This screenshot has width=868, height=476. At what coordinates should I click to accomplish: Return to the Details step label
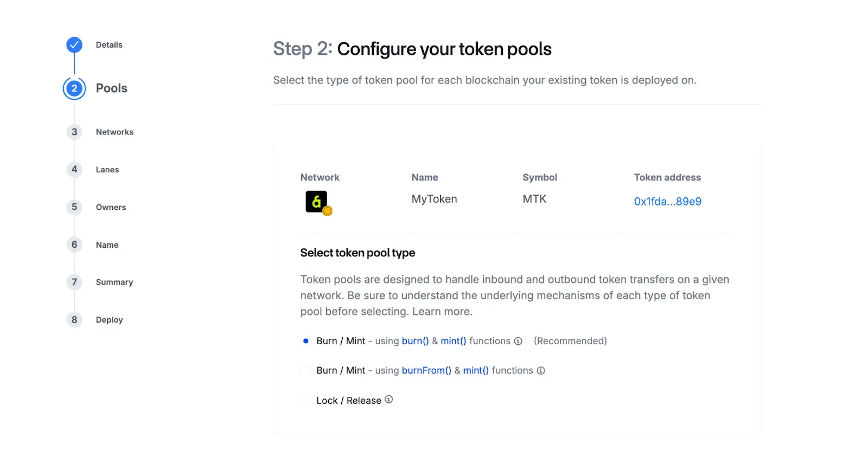[109, 45]
